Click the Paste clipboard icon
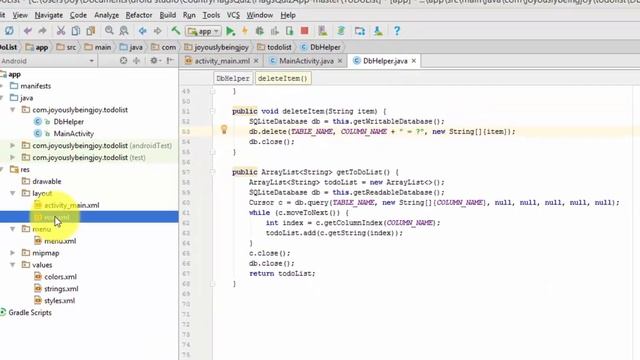 coord(91,31)
